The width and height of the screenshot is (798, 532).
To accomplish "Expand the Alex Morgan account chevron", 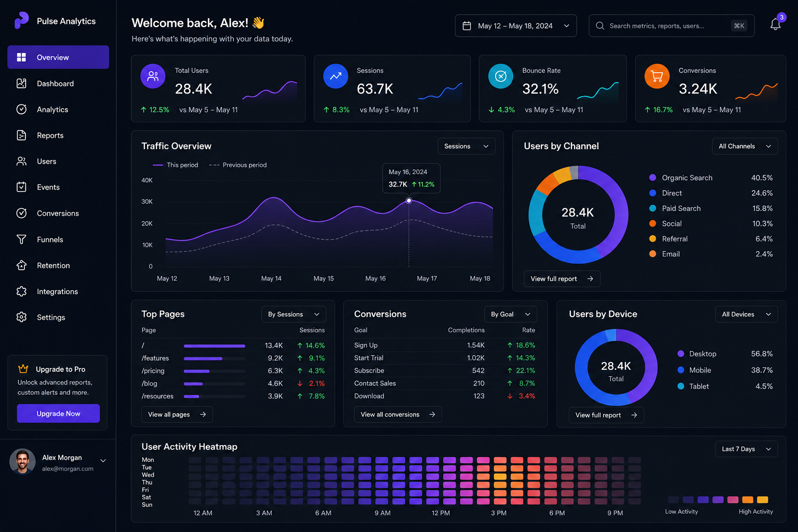I will 103,461.
